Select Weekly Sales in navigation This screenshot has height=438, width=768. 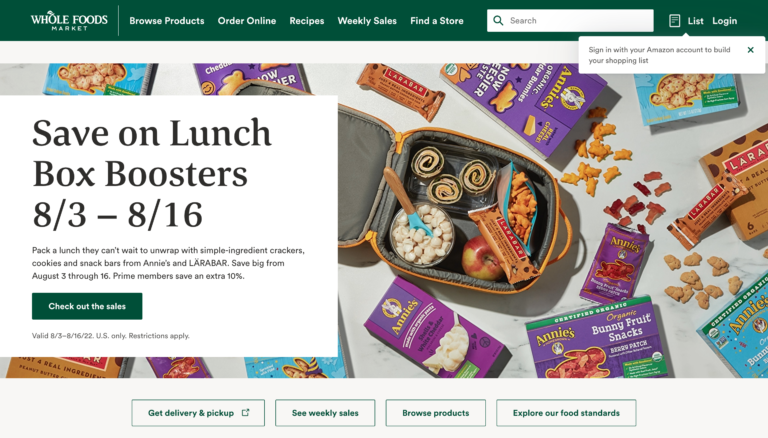[367, 21]
